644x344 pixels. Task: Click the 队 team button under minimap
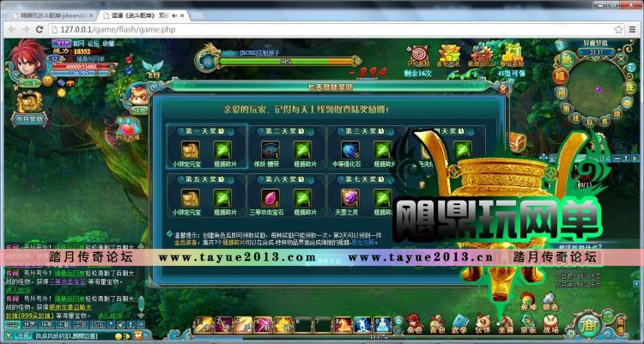click(x=590, y=122)
